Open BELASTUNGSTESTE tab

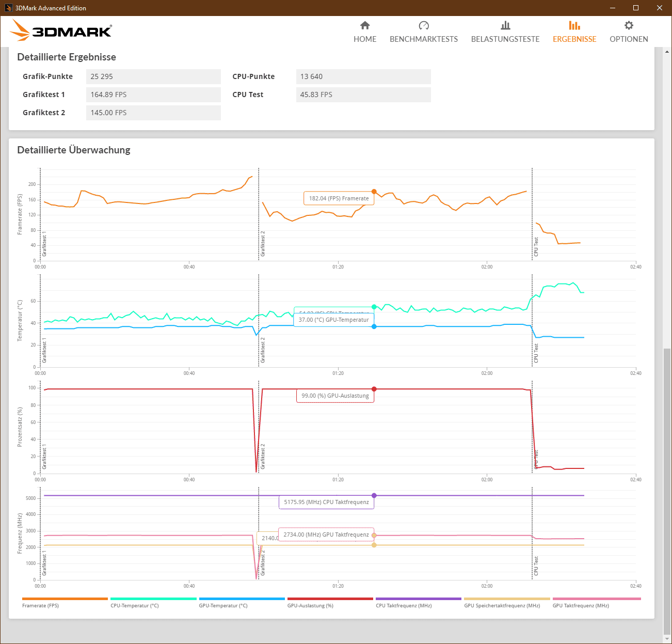505,32
